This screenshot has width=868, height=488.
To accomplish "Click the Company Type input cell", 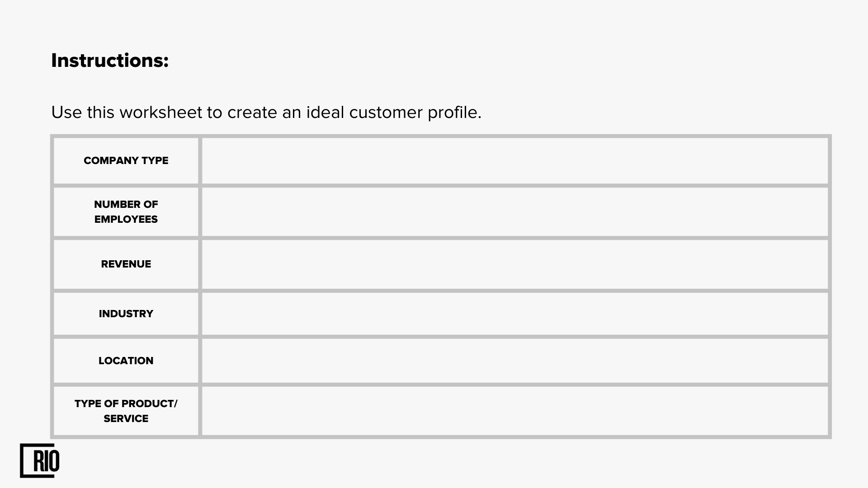I will 515,161.
